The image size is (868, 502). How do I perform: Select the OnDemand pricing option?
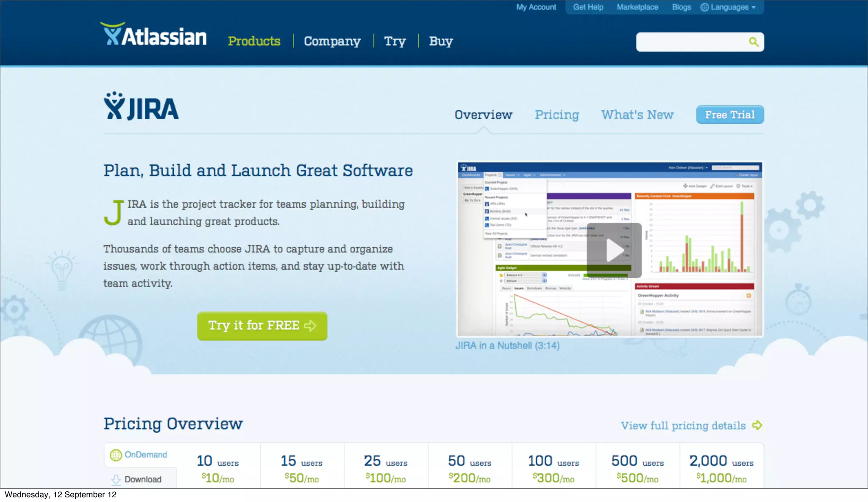[x=145, y=455]
